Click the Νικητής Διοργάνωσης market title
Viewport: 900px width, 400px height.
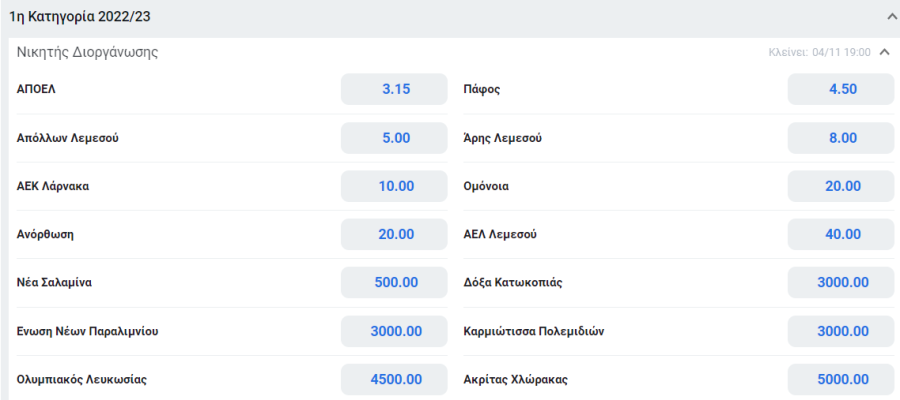[x=87, y=53]
